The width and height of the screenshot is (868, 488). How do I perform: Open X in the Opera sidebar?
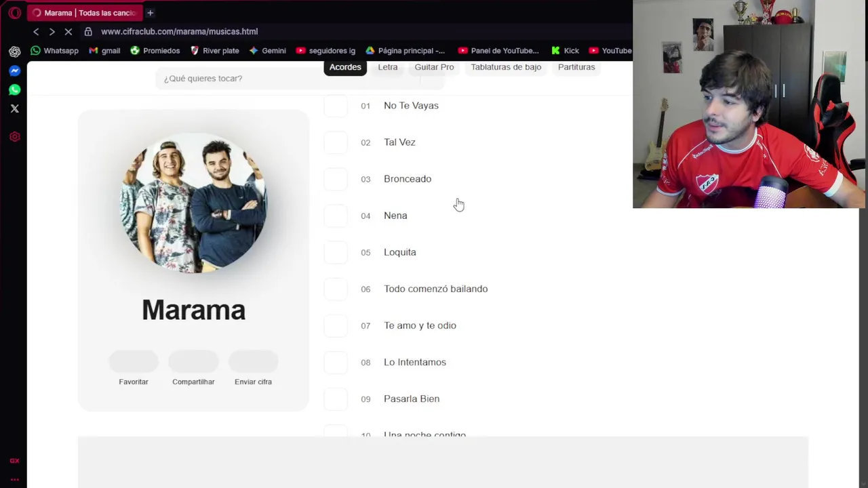(x=14, y=108)
